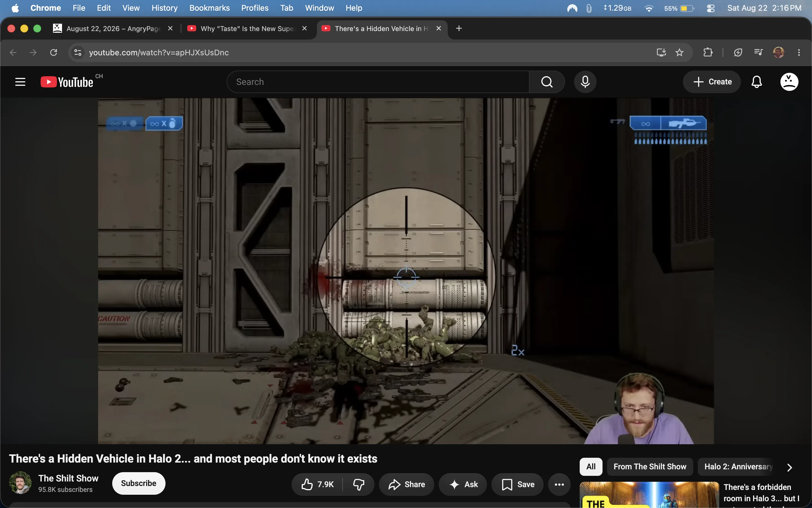Viewport: 812px width, 508px height.
Task: Open a new Chrome tab
Action: click(459, 29)
